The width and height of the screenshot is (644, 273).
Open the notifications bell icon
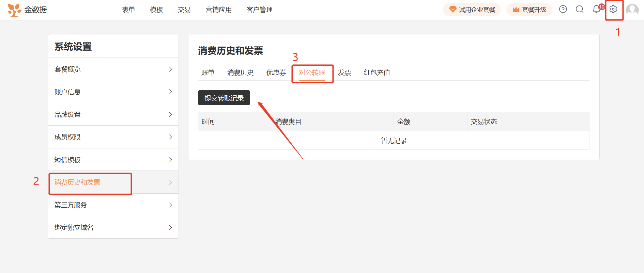(596, 9)
